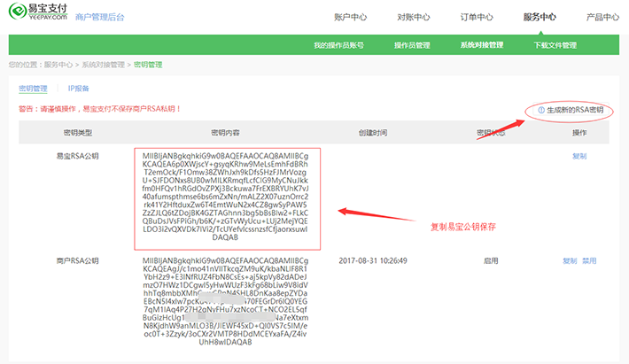
Task: Copy the 商户RSA公钥 key
Action: 569,260
